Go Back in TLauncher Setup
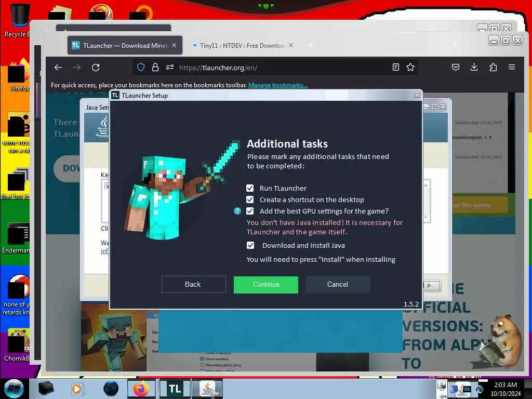Viewport: 532px width, 399px height. click(193, 284)
